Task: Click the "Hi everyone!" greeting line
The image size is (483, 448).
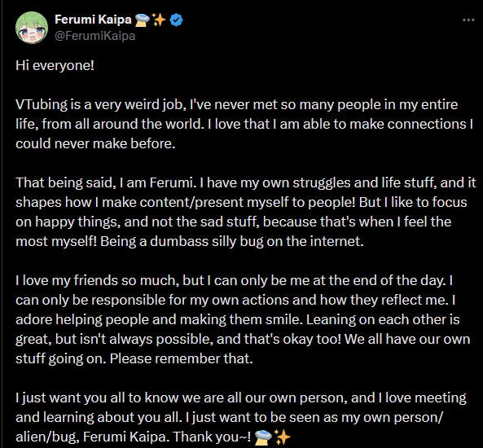Action: tap(55, 66)
